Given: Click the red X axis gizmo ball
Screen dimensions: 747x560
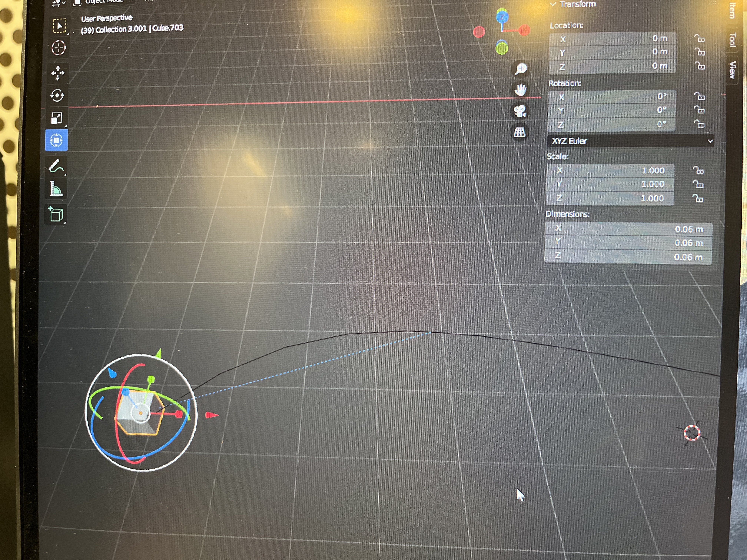Looking at the screenshot, I should [524, 30].
